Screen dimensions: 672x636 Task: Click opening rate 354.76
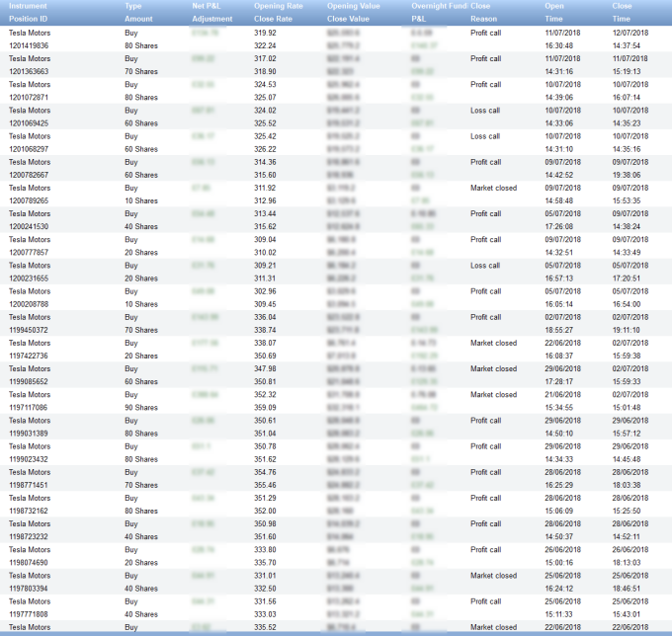(x=265, y=472)
